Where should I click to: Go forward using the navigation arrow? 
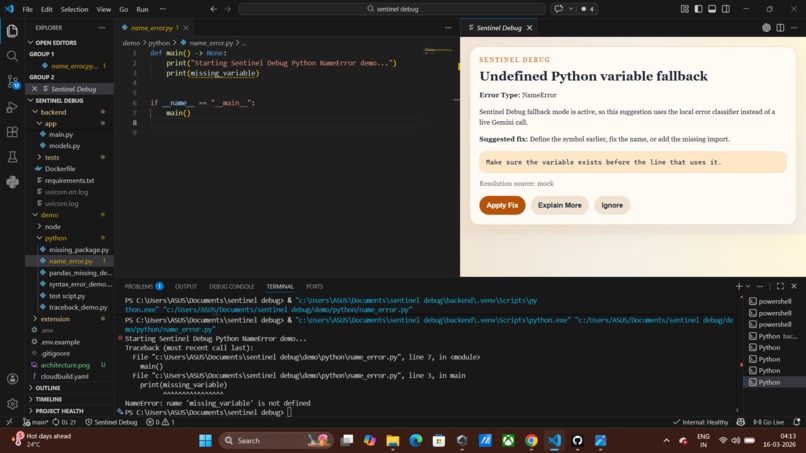pos(227,9)
